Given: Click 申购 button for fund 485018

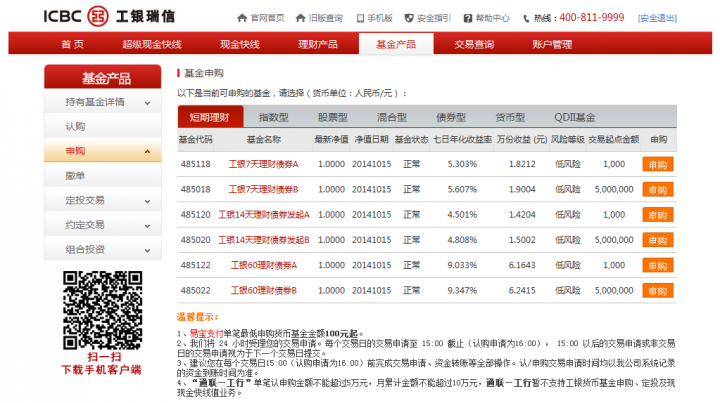Looking at the screenshot, I should (x=658, y=190).
